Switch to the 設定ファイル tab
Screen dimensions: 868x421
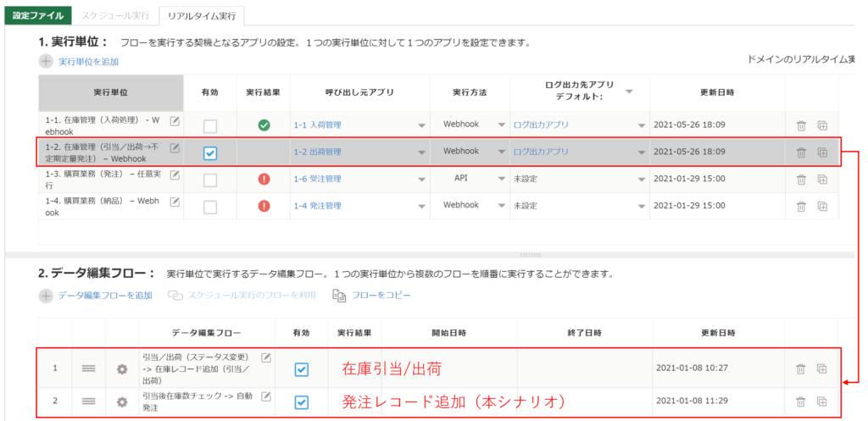coord(38,15)
